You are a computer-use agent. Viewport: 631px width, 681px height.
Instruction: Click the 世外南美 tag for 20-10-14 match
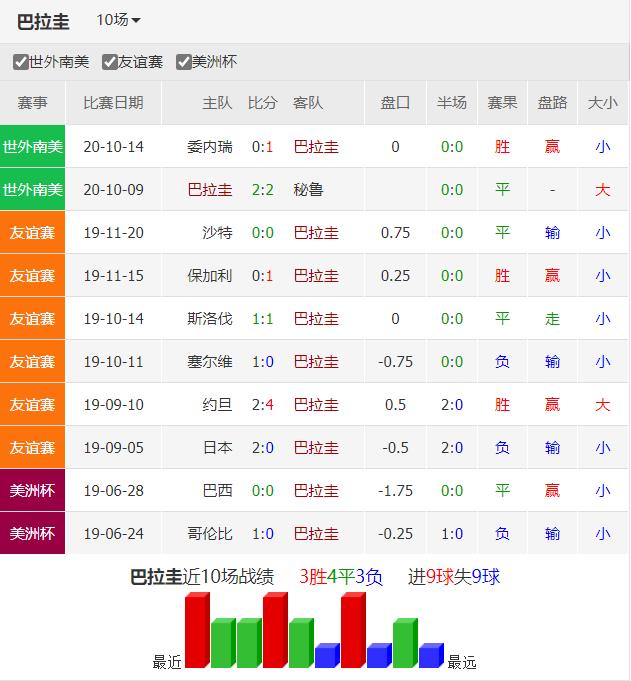(x=33, y=147)
